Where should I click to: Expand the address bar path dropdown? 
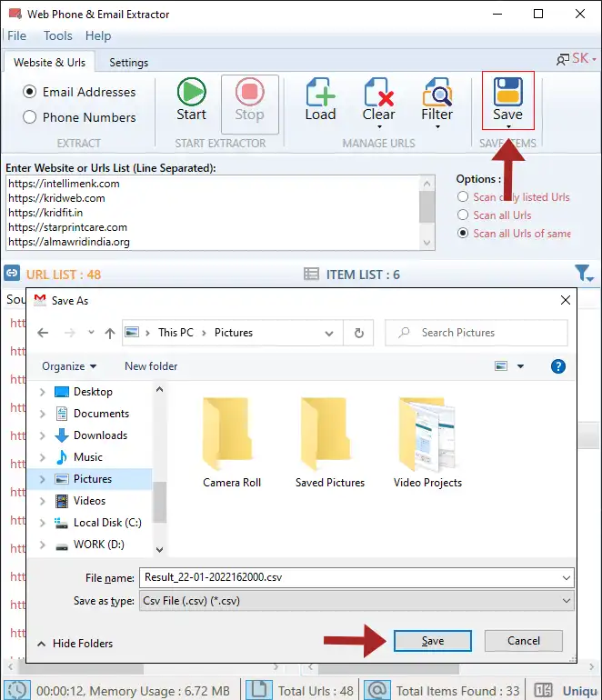pyautogui.click(x=329, y=333)
